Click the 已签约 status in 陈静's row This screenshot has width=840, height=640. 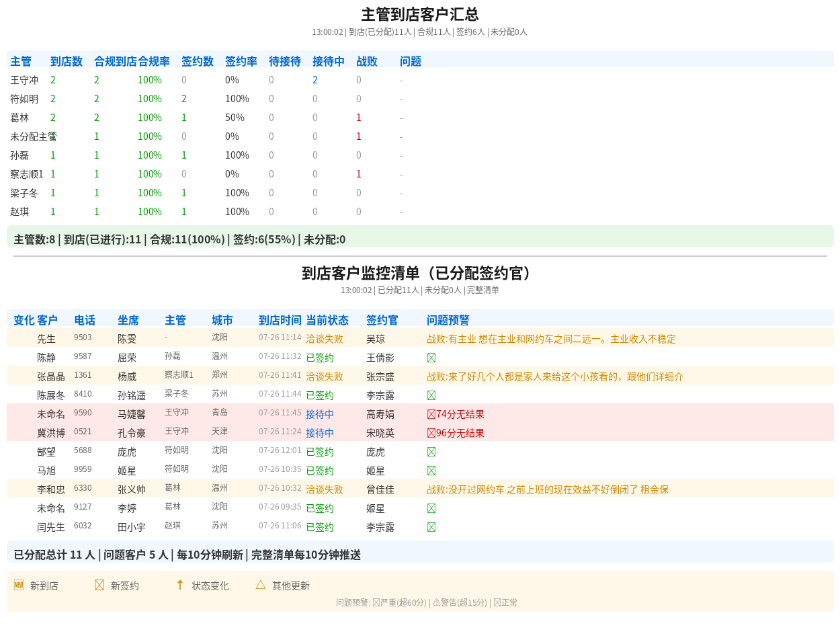coord(320,358)
